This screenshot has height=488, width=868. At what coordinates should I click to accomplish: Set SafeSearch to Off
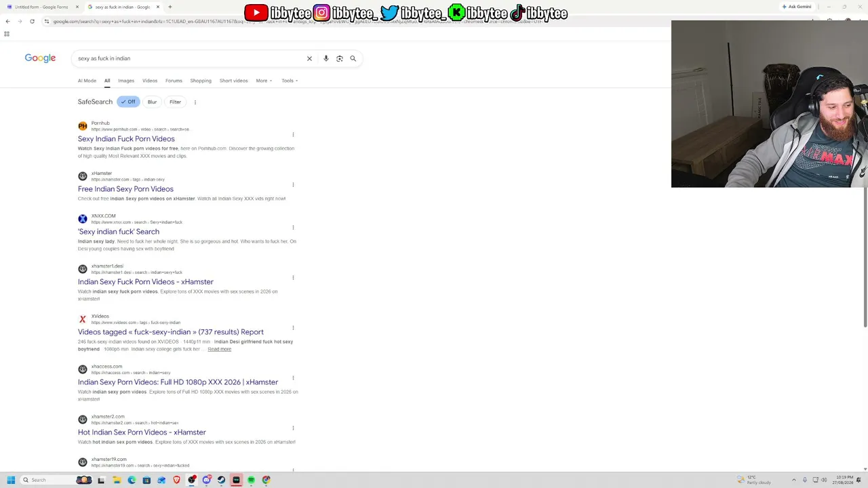coord(128,102)
